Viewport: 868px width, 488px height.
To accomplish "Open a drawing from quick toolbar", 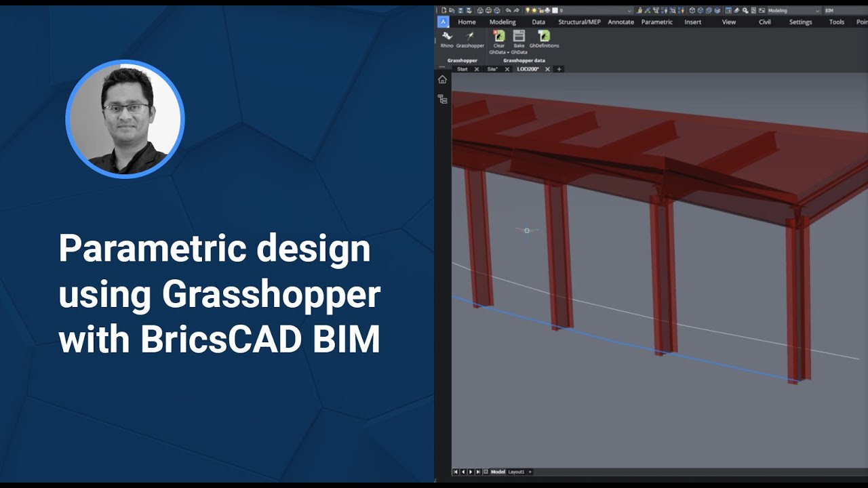I will 452,10.
